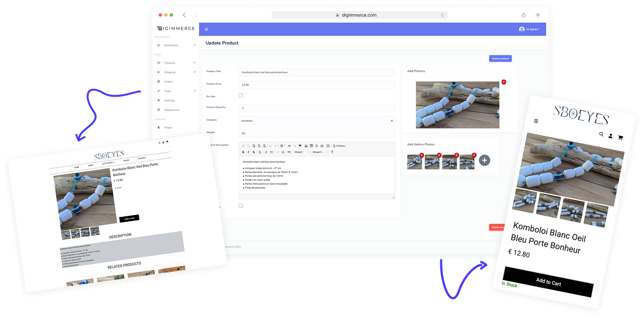644x318 pixels.
Task: Open the Dashboard sidebar item
Action: click(x=171, y=45)
